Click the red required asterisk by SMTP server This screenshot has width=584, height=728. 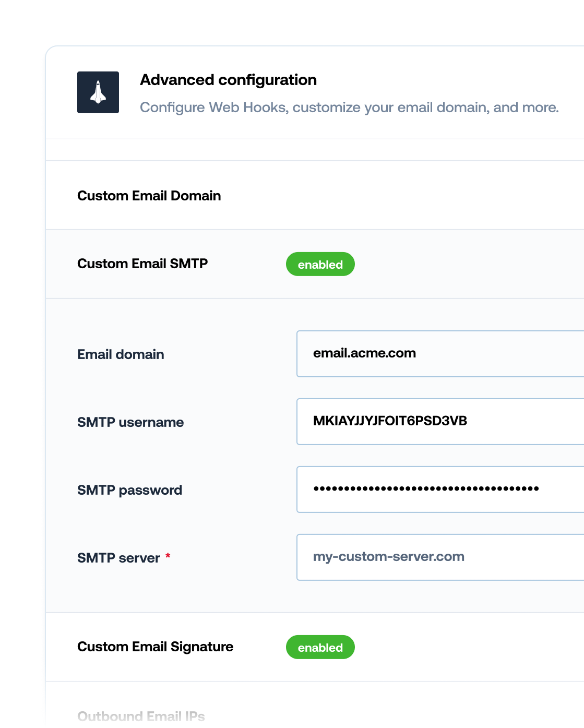168,556
